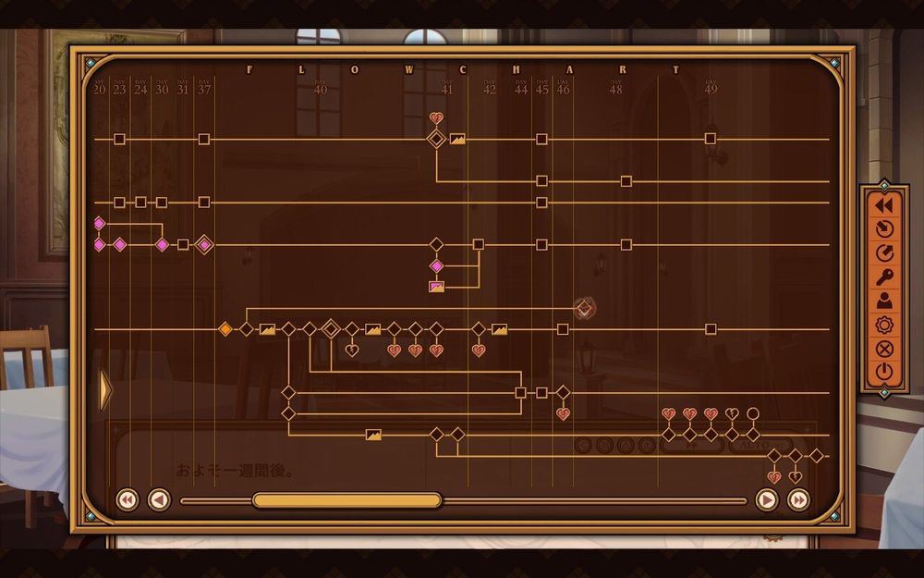Select the top-row square node under Day 49
This screenshot has width=924, height=578.
pos(711,140)
